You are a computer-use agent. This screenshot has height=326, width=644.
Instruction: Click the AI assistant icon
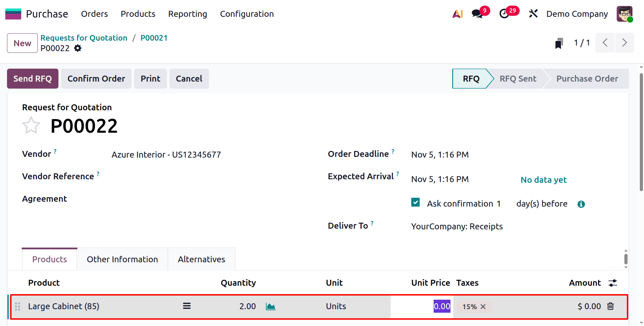(457, 14)
